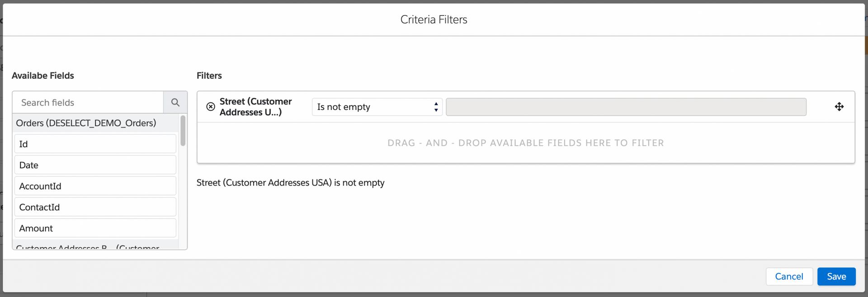Click the partially visible Customer Addresses group header

[x=88, y=247]
